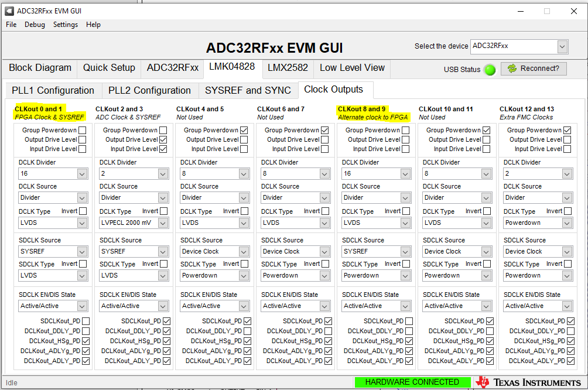Uncheck Group Powerdown for CLKout 4 and 5
Viewport: 588px width, 390px height.
click(x=244, y=130)
